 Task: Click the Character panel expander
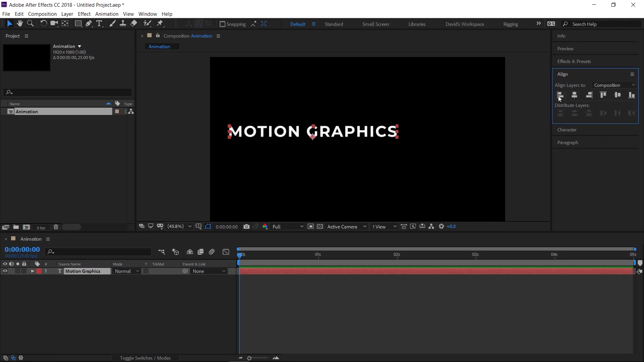[x=567, y=129]
